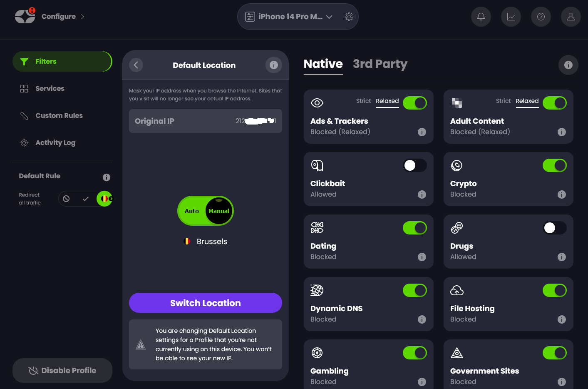This screenshot has height=389, width=588.
Task: Open device settings gear icon
Action: (349, 17)
